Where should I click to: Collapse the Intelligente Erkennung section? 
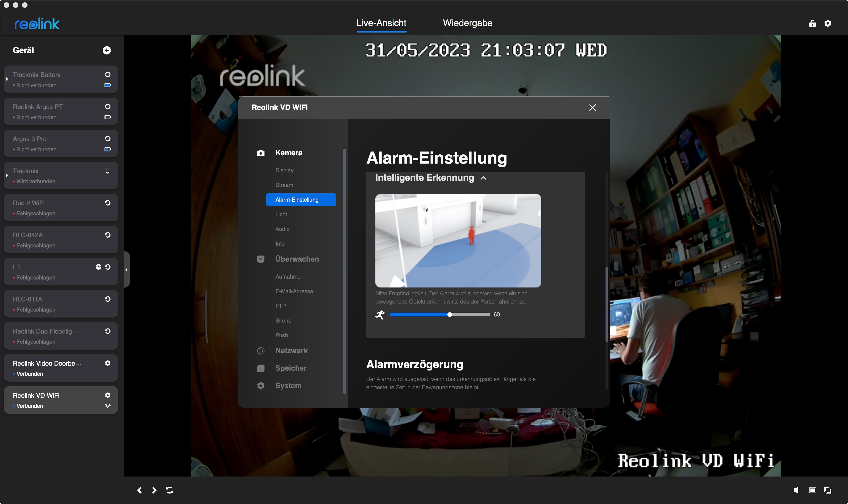[483, 178]
